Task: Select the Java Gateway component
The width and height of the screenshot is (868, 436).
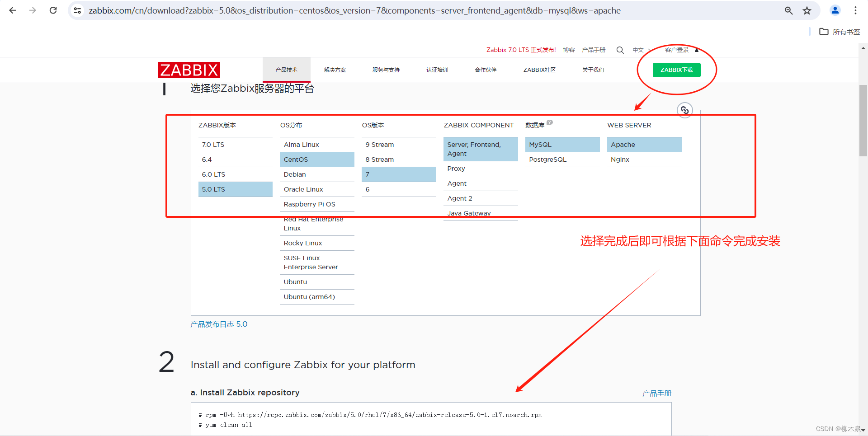Action: click(x=481, y=213)
